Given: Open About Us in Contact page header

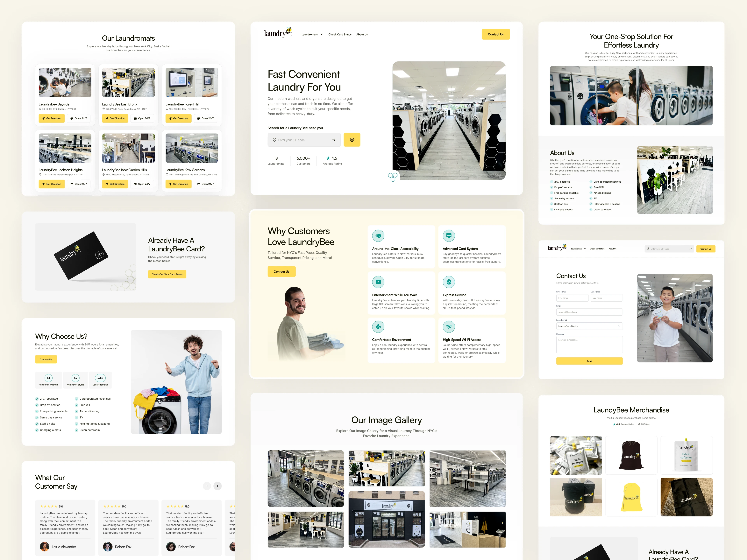Looking at the screenshot, I should pyautogui.click(x=613, y=249).
